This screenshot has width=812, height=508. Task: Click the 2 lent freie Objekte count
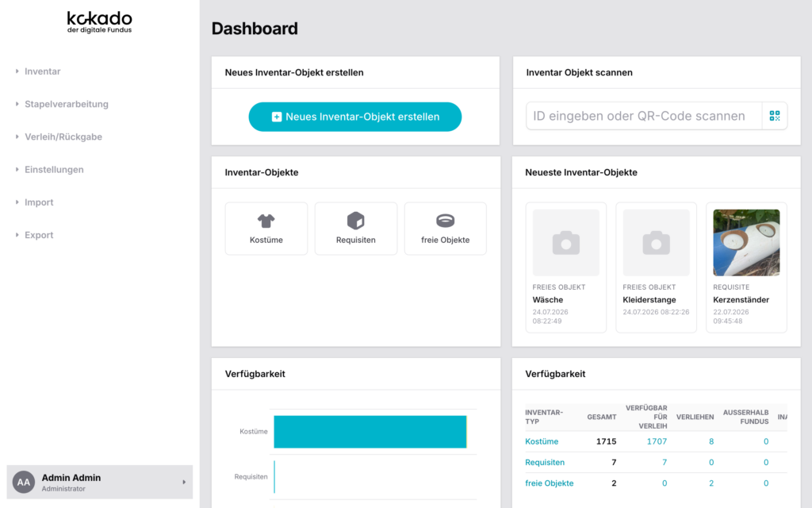(711, 483)
